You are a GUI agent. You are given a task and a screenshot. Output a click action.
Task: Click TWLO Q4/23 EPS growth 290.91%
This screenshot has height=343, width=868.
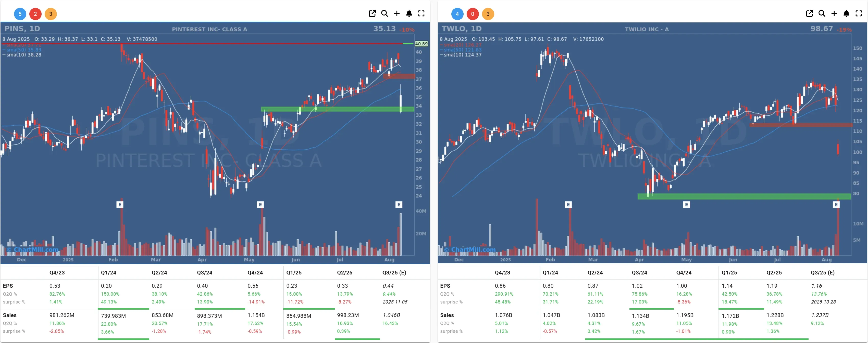(504, 294)
